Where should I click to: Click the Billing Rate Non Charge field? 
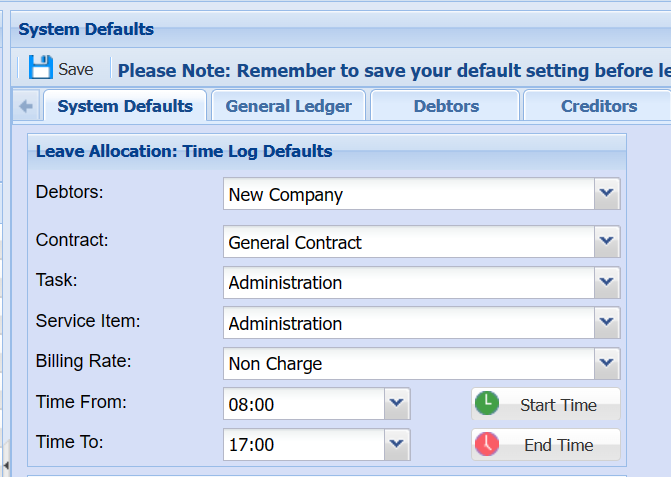click(x=408, y=364)
